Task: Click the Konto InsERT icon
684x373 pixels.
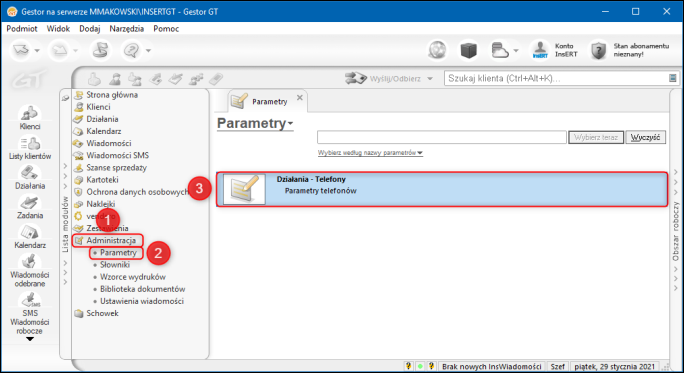Action: 540,50
